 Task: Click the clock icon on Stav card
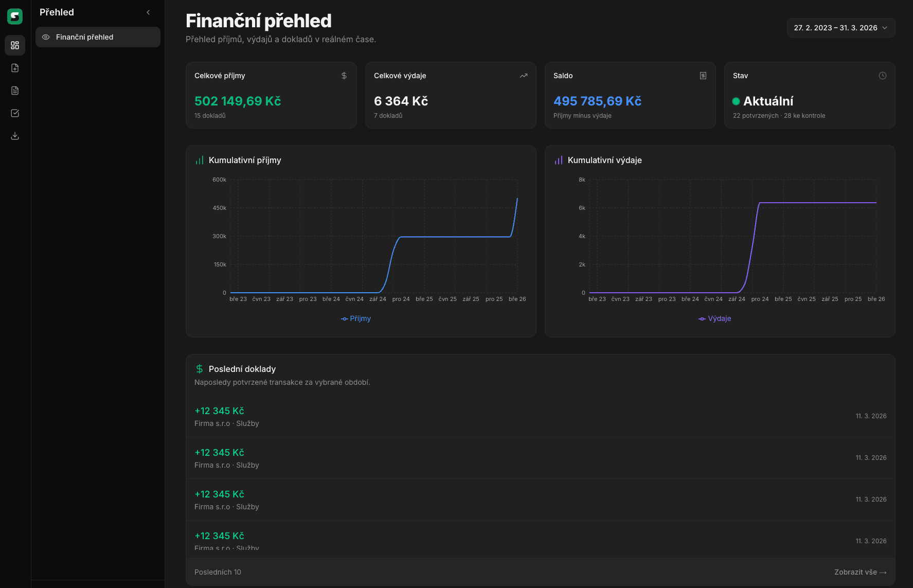click(883, 76)
